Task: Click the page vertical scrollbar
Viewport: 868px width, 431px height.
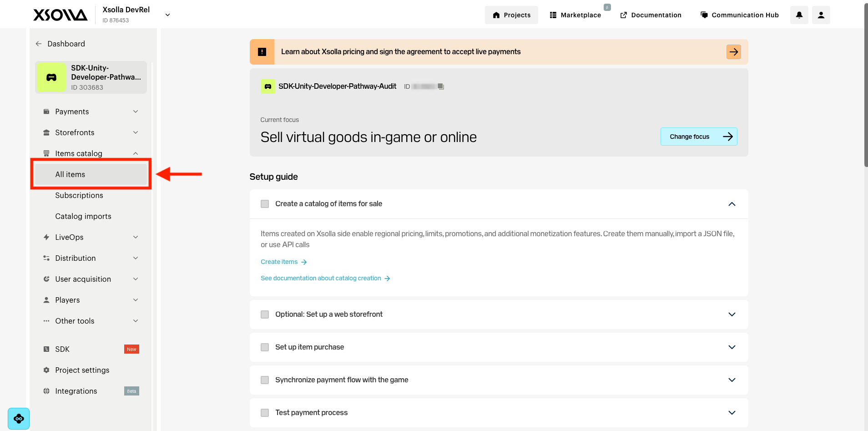Action: pyautogui.click(x=865, y=86)
